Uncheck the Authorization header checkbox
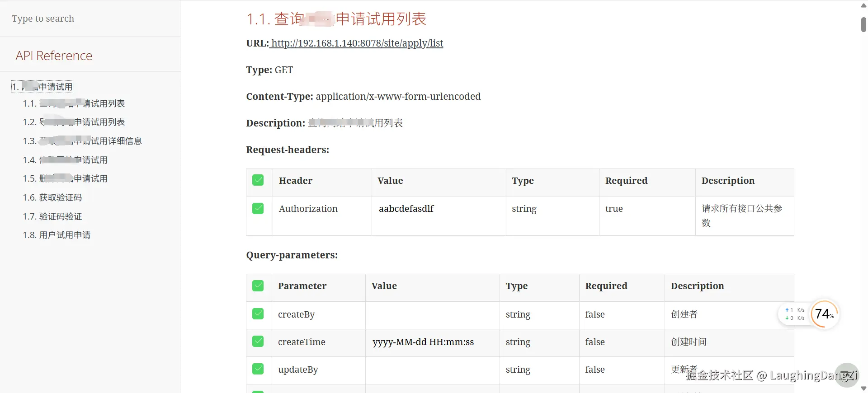Viewport: 868px width, 393px height. [258, 208]
